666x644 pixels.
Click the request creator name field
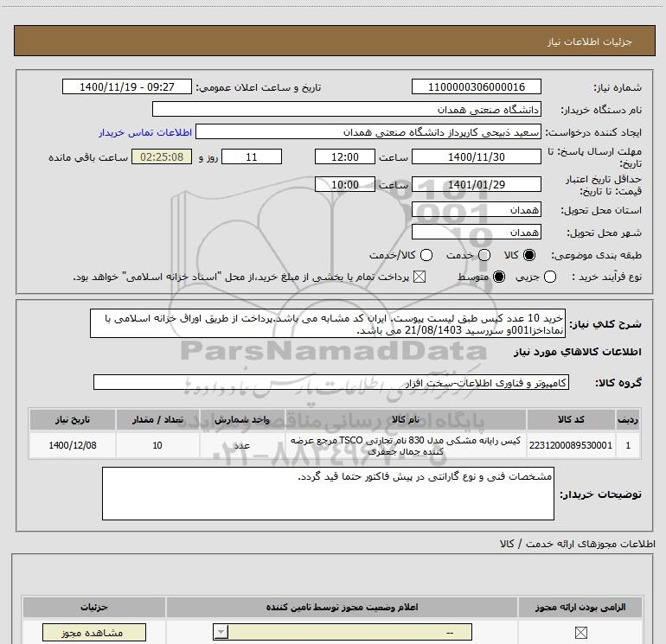coord(368,131)
